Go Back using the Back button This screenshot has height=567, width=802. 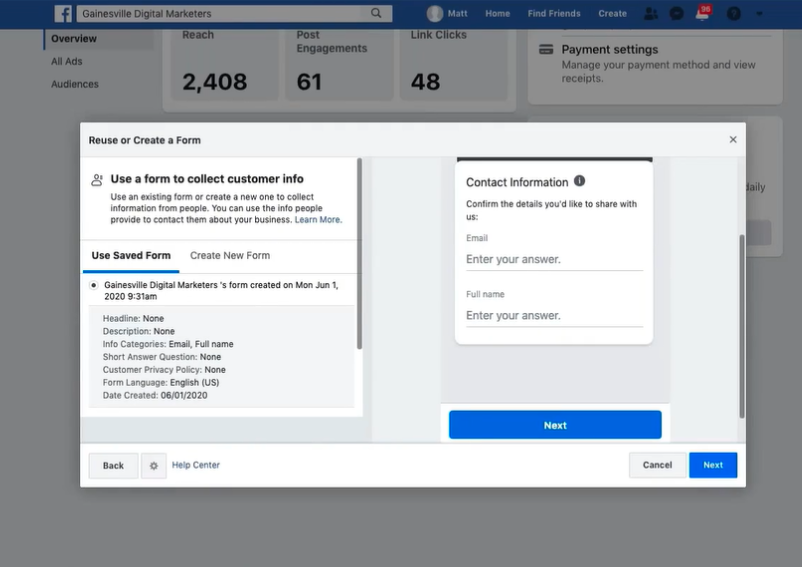113,466
